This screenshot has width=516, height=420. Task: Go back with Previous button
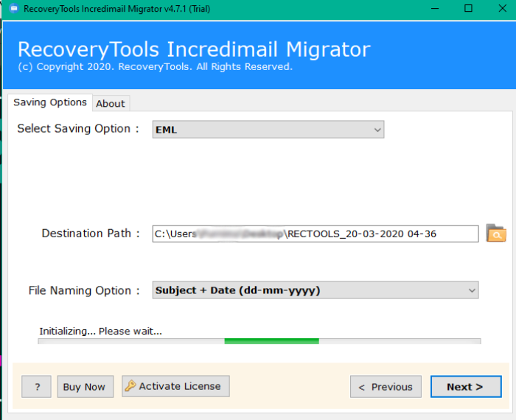coord(386,386)
